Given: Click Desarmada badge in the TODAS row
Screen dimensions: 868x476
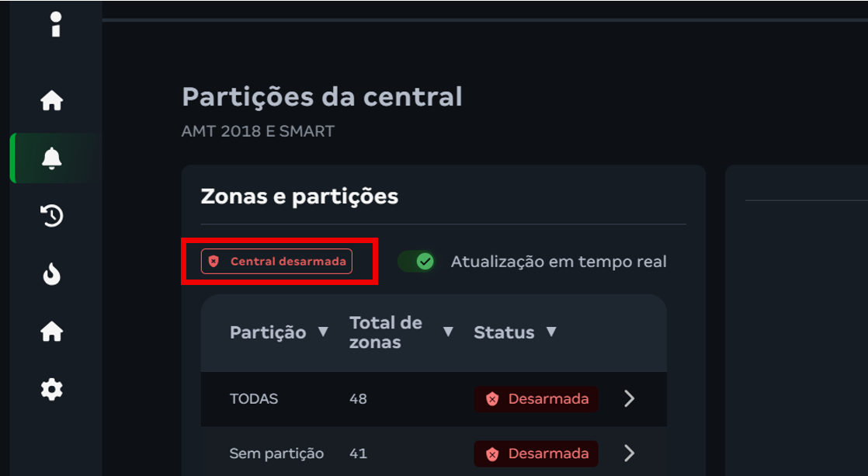Looking at the screenshot, I should tap(536, 399).
